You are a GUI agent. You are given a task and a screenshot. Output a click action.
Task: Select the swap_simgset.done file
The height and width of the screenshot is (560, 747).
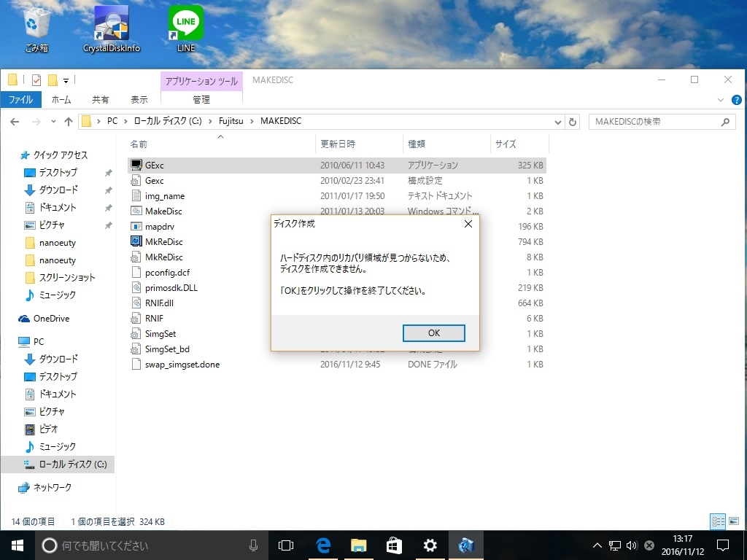click(337, 365)
